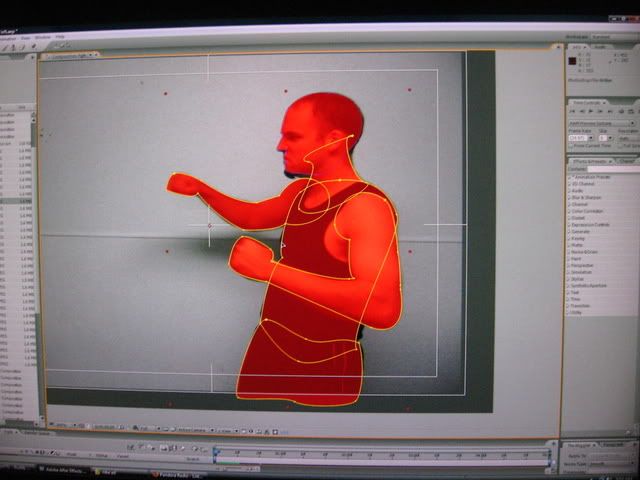The height and width of the screenshot is (480, 640).
Task: Open the Window menu
Action: coord(42,38)
